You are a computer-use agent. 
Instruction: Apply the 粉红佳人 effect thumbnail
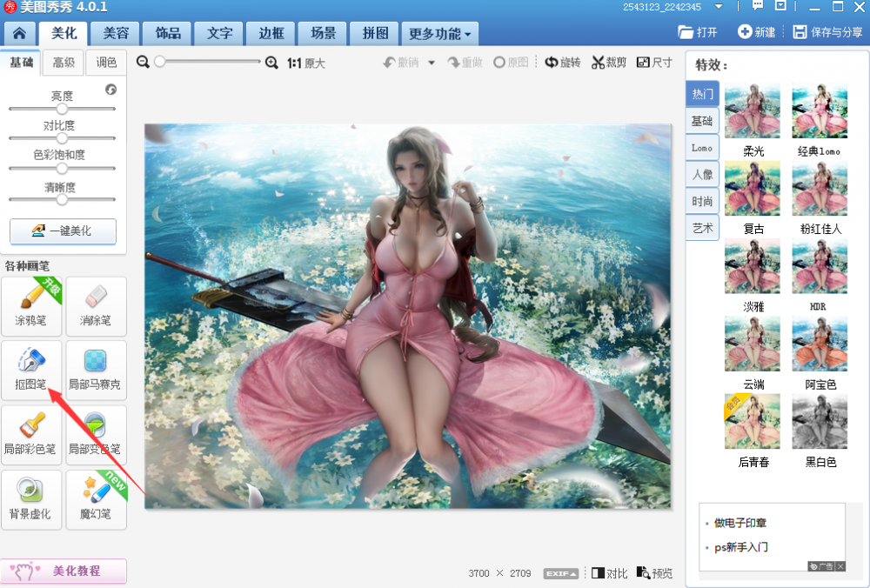pos(820,189)
